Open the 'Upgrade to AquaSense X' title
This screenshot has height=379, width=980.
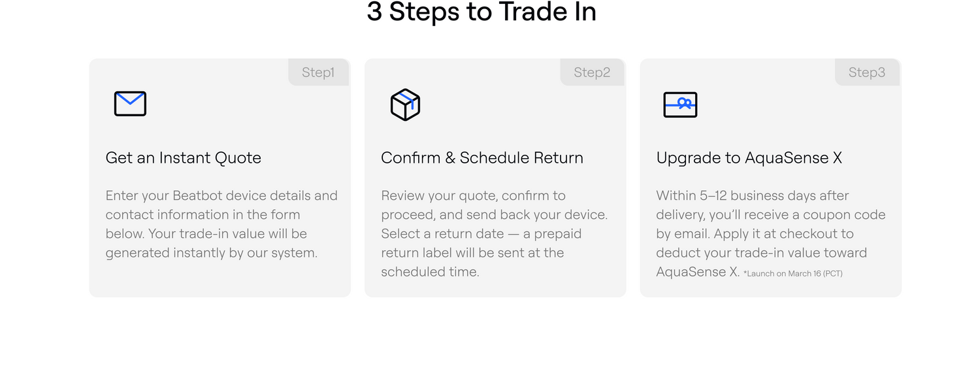pyautogui.click(x=749, y=157)
